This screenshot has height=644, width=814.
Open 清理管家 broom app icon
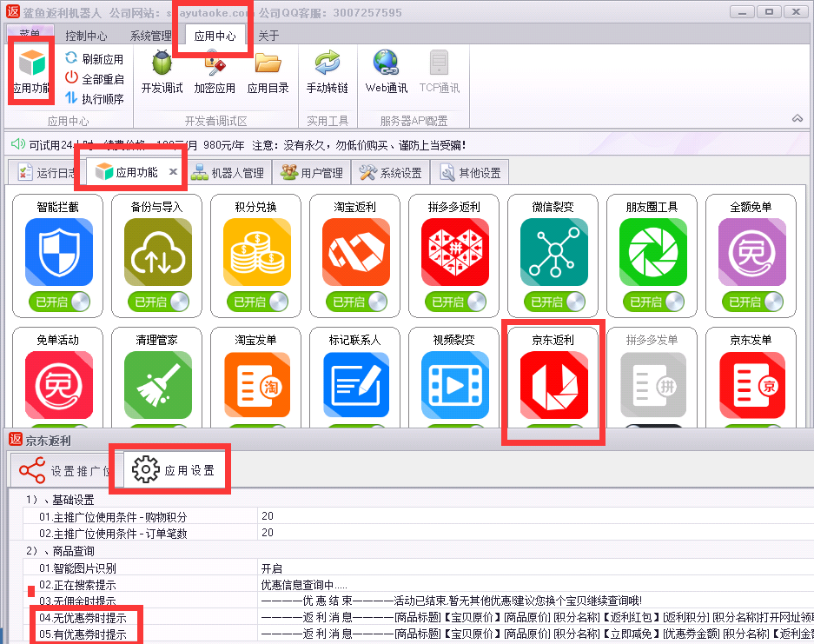(x=158, y=385)
